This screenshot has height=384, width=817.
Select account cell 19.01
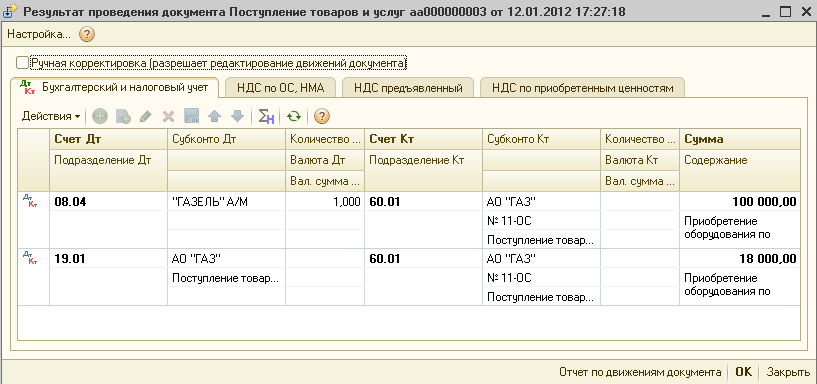[x=108, y=259]
